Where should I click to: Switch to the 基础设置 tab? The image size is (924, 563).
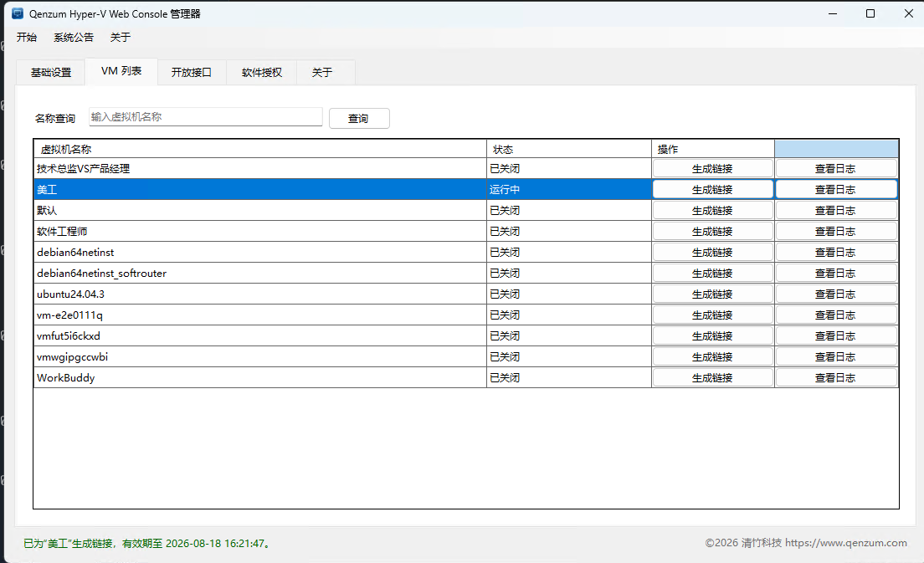[x=51, y=73]
